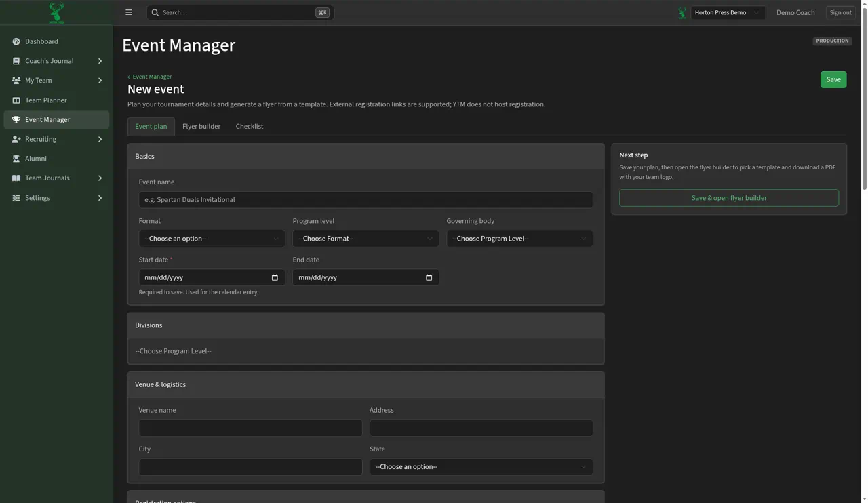
Task: Expand the Settings submenu chevron
Action: pos(100,198)
